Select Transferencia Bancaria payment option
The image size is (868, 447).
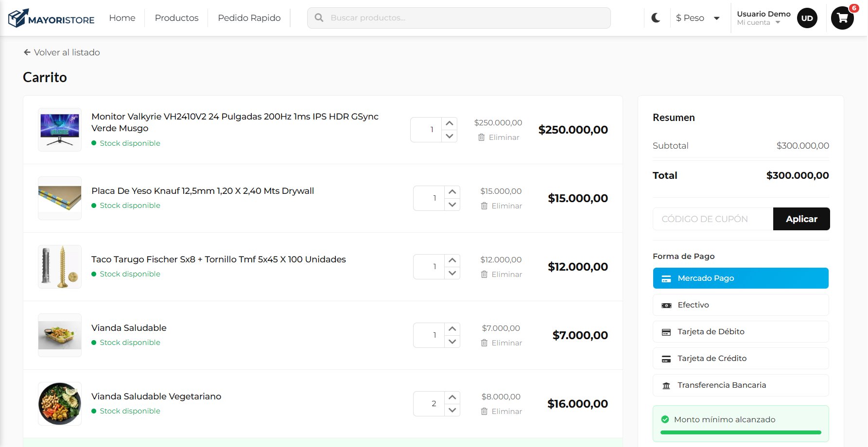[741, 385]
